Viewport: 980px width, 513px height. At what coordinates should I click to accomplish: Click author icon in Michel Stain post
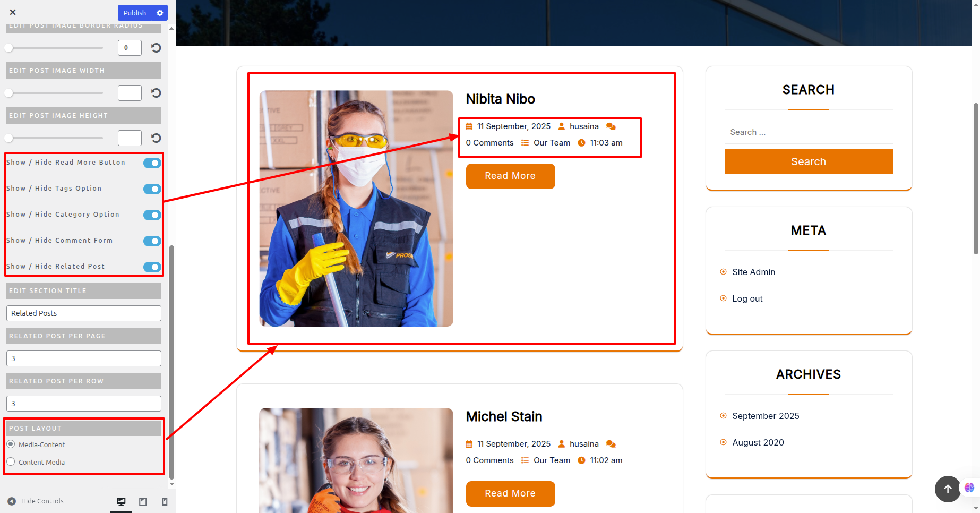tap(561, 444)
